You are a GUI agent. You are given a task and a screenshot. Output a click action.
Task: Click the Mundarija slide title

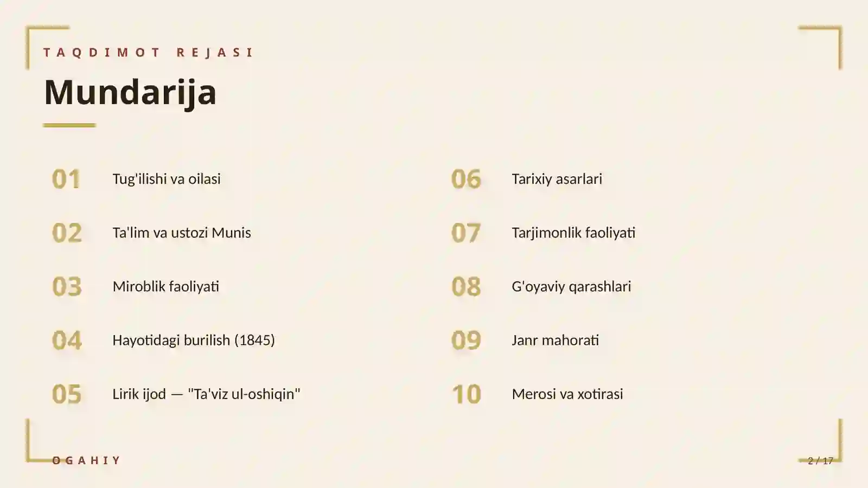[x=130, y=92]
